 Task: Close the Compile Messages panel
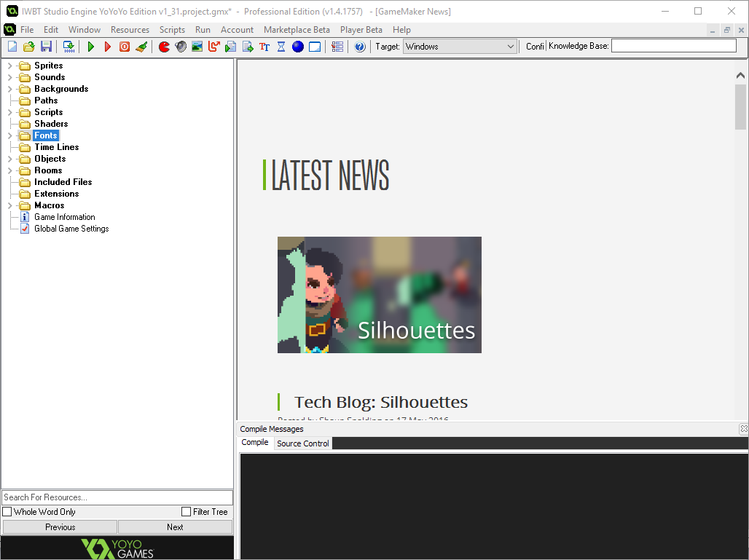(x=743, y=429)
